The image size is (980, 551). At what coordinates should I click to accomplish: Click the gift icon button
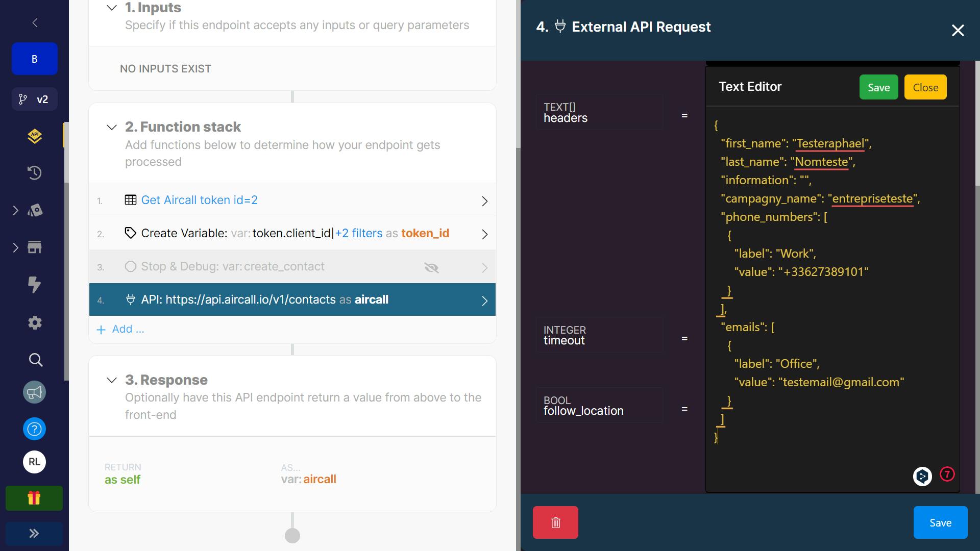tap(34, 498)
